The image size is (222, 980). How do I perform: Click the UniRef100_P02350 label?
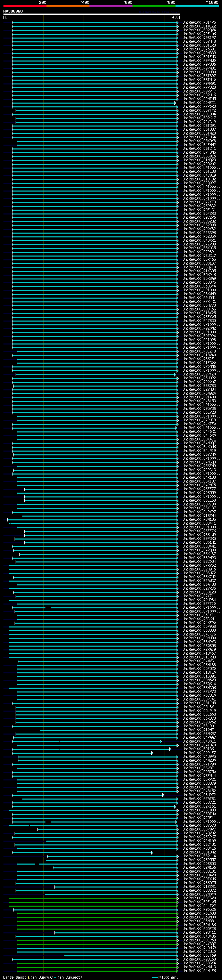(x=199, y=236)
